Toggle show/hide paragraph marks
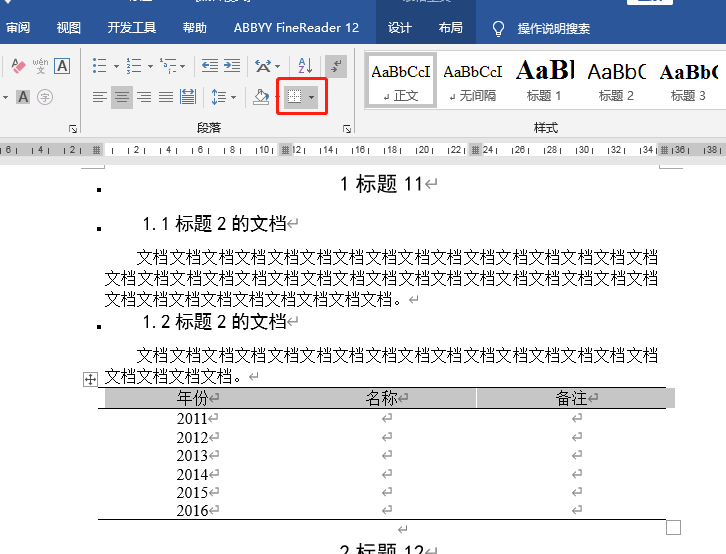Viewport: 726px width, 554px height. 336,66
